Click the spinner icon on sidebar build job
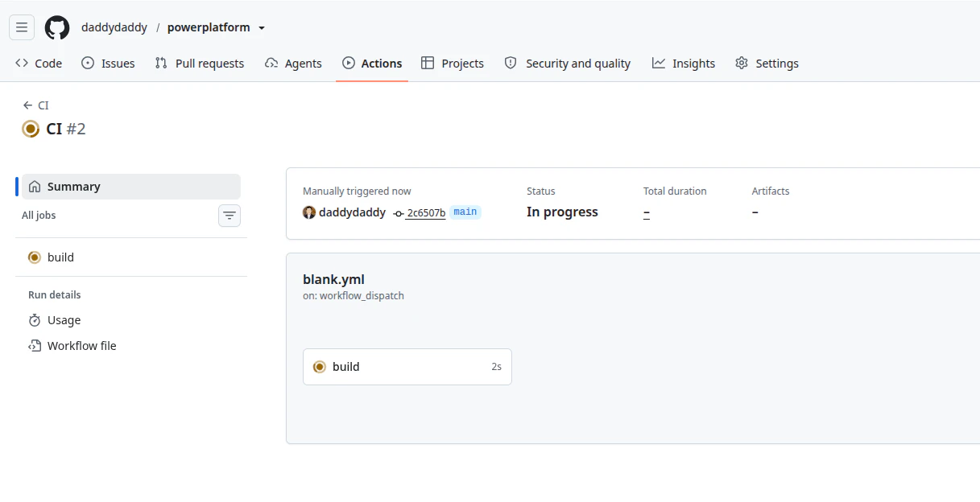Viewport: 980px width, 502px height. (x=35, y=257)
